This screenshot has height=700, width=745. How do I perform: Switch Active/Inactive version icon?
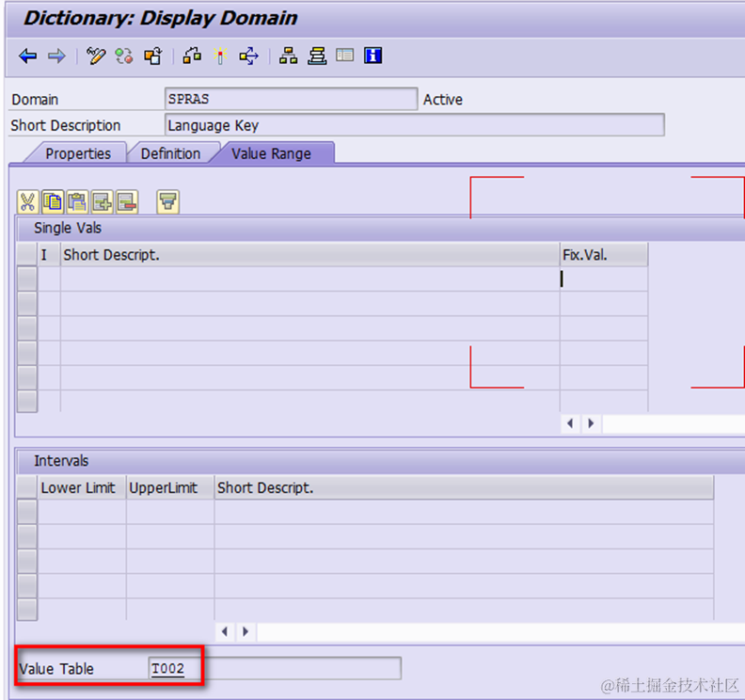click(x=124, y=56)
